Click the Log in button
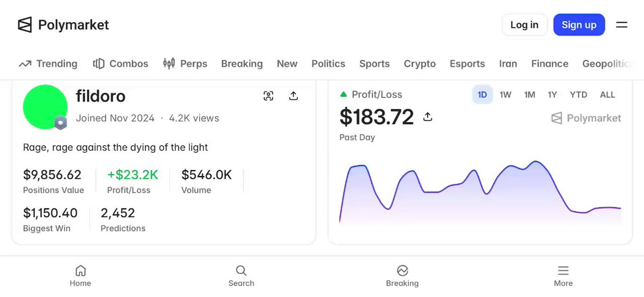The height and width of the screenshot is (297, 644). 524,25
